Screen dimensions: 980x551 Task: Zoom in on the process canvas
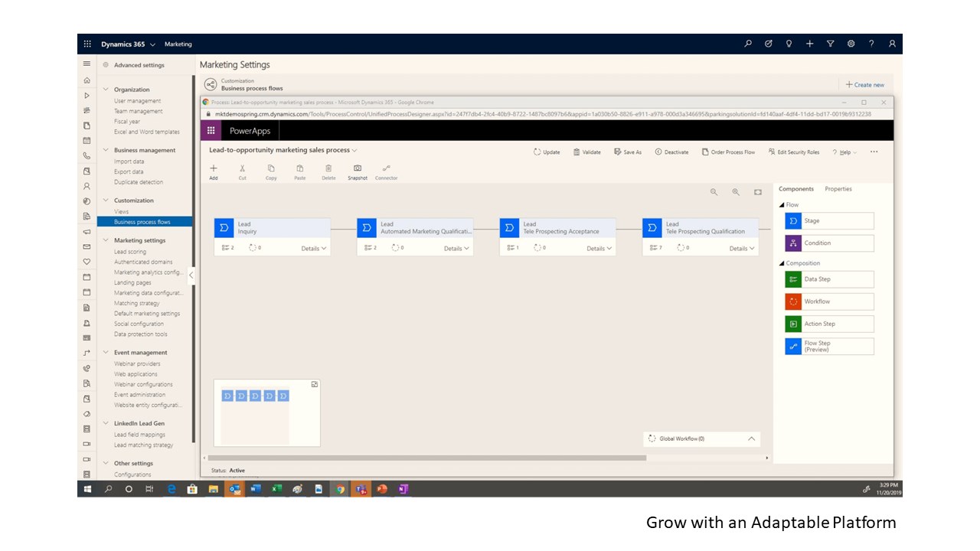click(x=736, y=193)
